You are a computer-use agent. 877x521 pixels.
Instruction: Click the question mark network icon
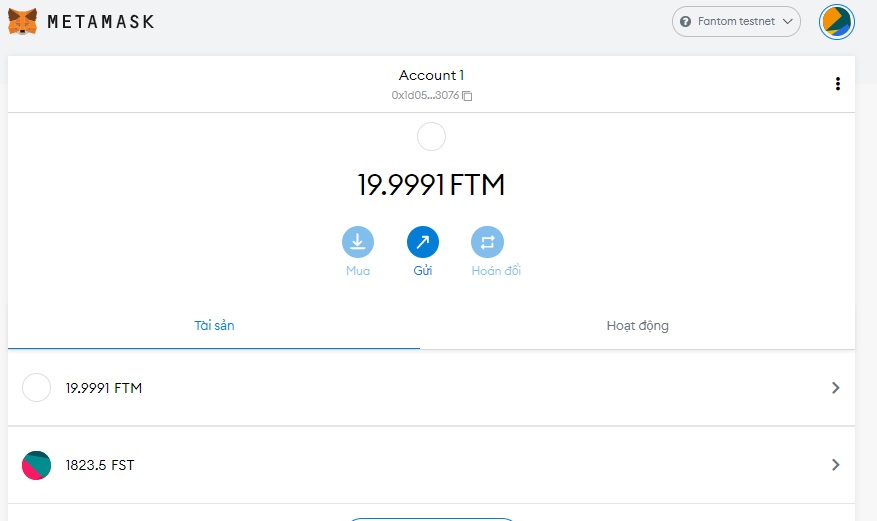[x=685, y=22]
